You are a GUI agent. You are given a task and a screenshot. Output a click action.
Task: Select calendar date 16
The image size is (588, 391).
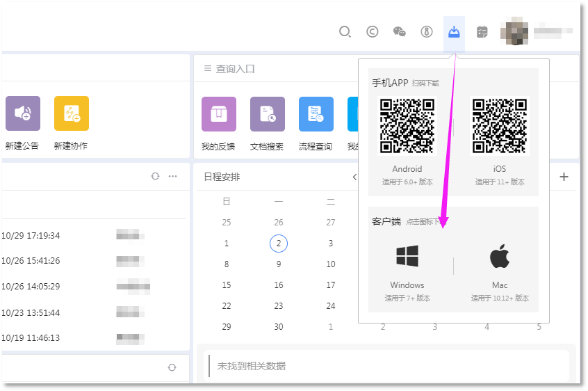[279, 285]
